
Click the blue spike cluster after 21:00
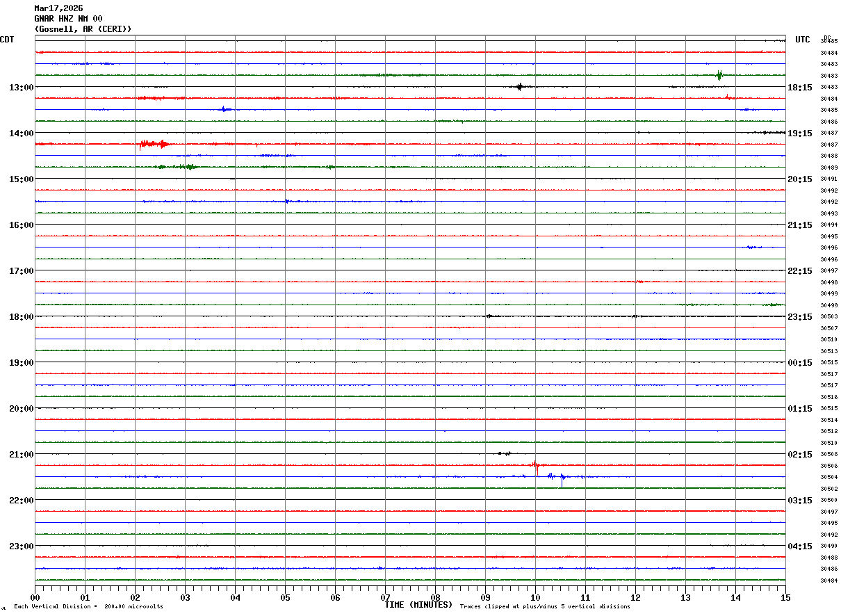pyautogui.click(x=557, y=477)
